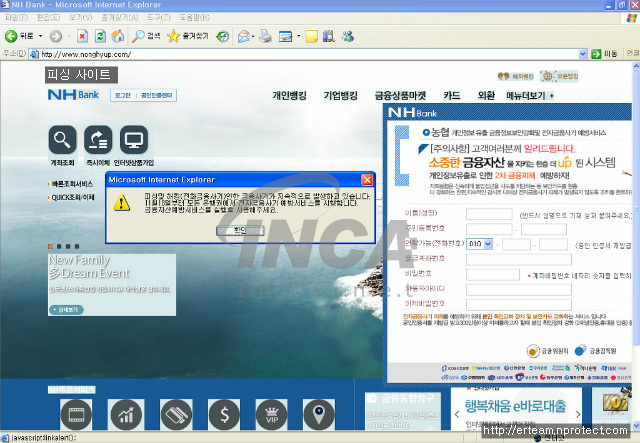This screenshot has height=443, width=640.
Task: Click the 공인인증센터 link
Action: coord(157,95)
